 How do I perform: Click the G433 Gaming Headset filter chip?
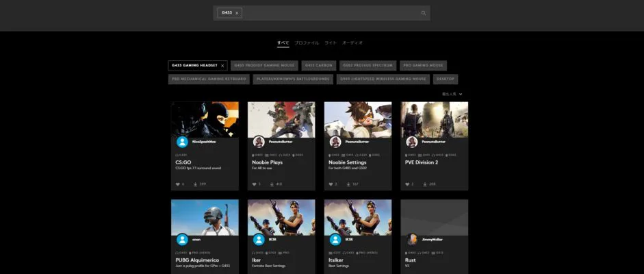198,66
